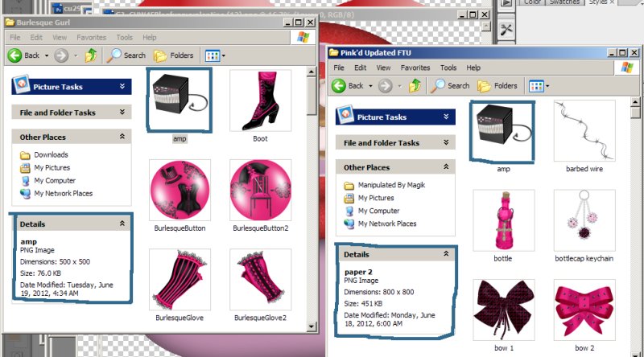644x357 pixels.
Task: Select BurlesqueButton thumbnail
Action: click(x=180, y=190)
